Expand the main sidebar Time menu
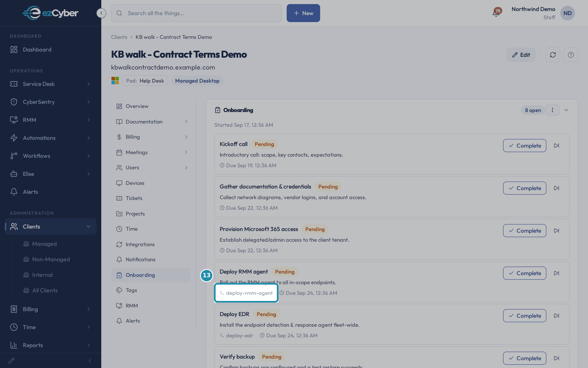588x368 pixels. tap(51, 327)
